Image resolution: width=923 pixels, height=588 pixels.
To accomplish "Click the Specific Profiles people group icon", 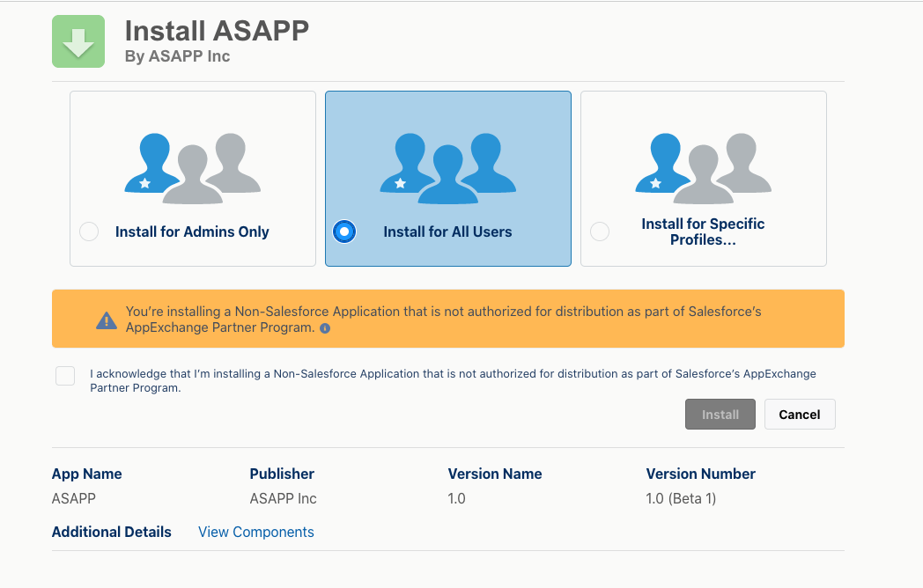I will 704,168.
